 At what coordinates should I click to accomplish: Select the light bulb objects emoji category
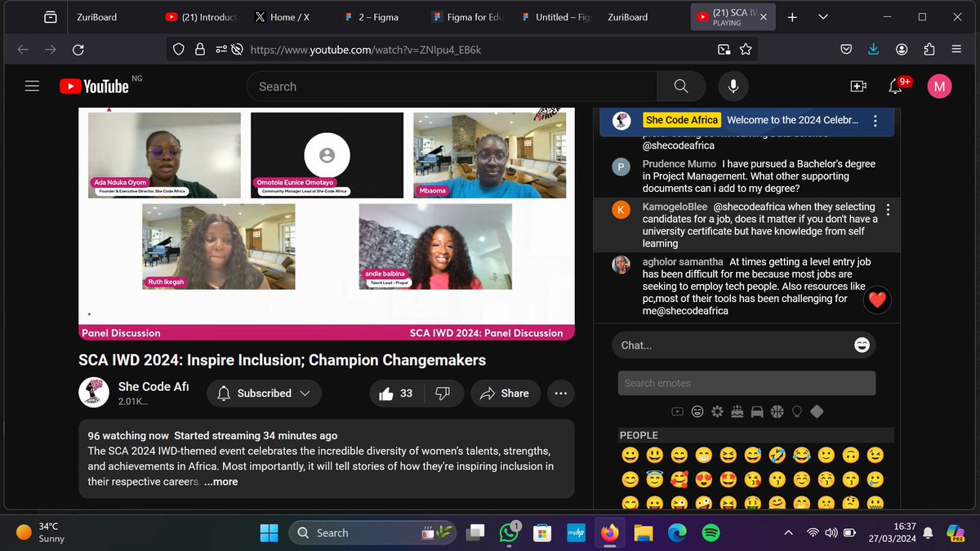tap(797, 411)
